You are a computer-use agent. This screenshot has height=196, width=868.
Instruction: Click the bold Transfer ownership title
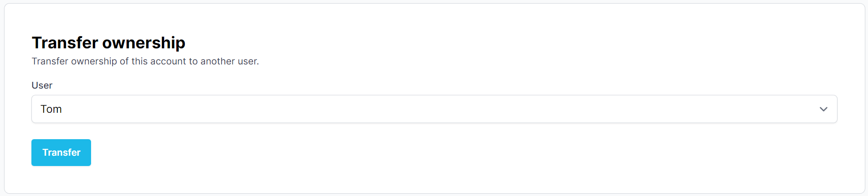(x=108, y=43)
